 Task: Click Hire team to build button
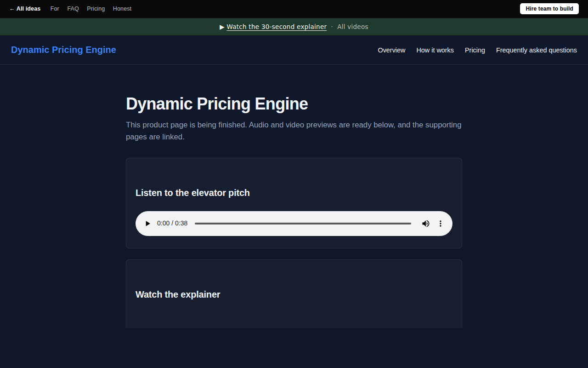click(549, 9)
